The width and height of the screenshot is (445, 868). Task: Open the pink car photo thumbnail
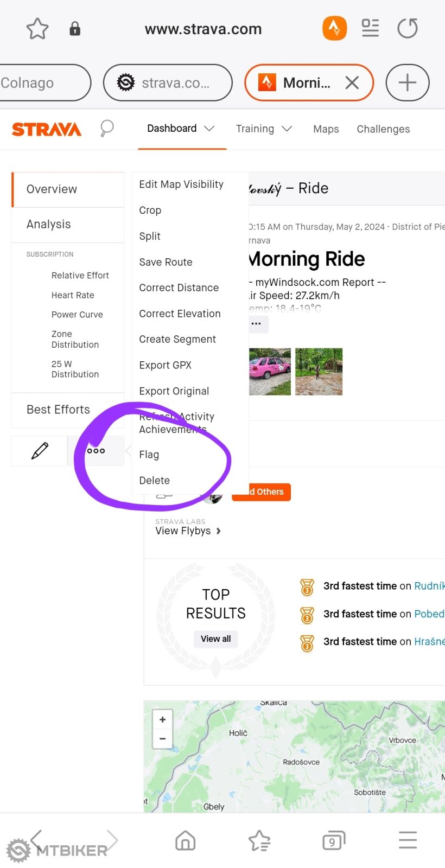coord(270,372)
